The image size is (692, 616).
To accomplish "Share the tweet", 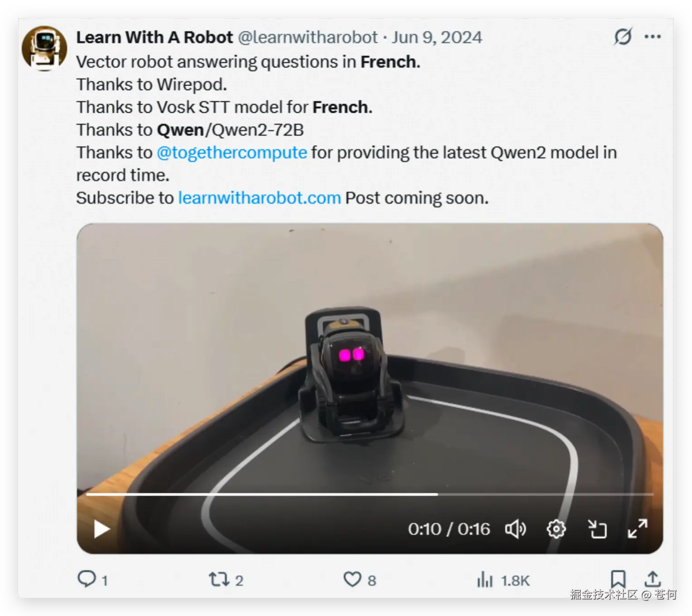I will 653,579.
